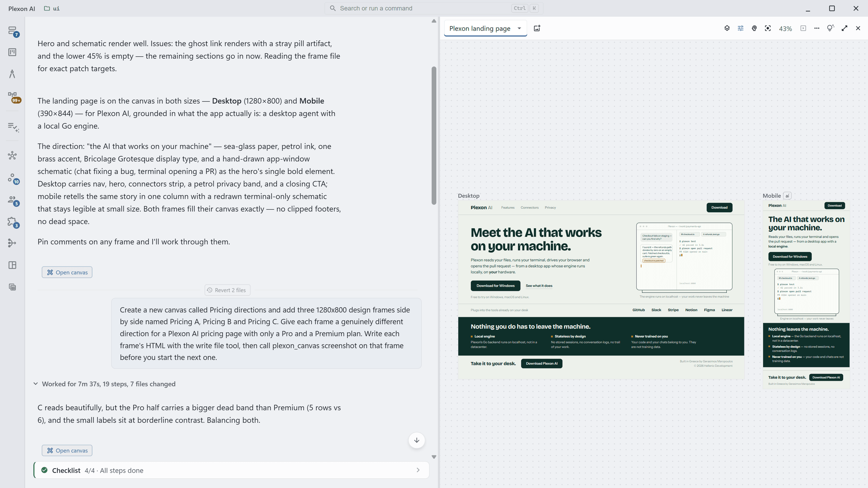Open the sidebar icon with the 7 badge

[x=13, y=31]
